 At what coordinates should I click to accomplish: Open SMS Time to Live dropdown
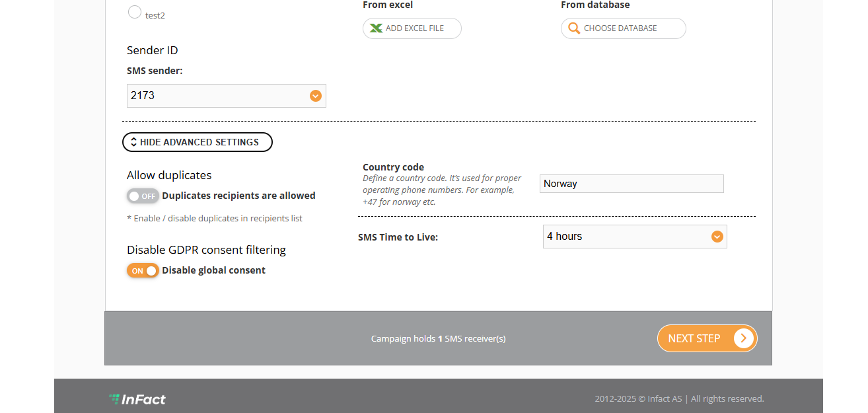(628, 237)
